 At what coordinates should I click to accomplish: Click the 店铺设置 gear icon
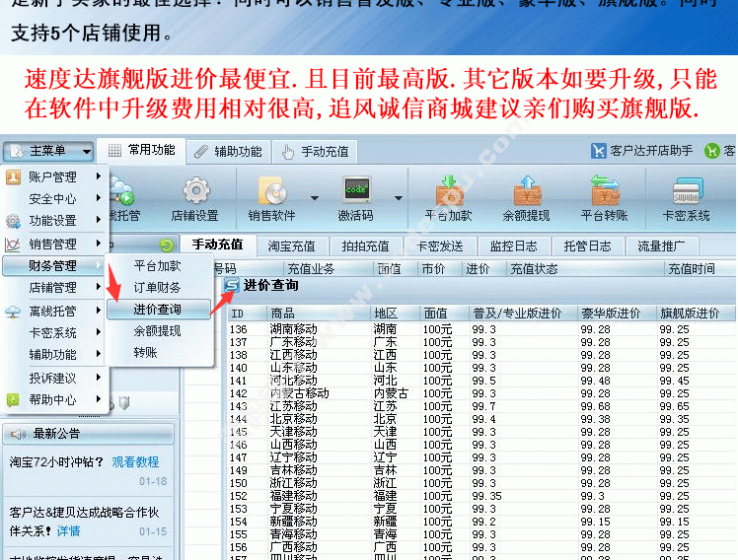tap(195, 190)
